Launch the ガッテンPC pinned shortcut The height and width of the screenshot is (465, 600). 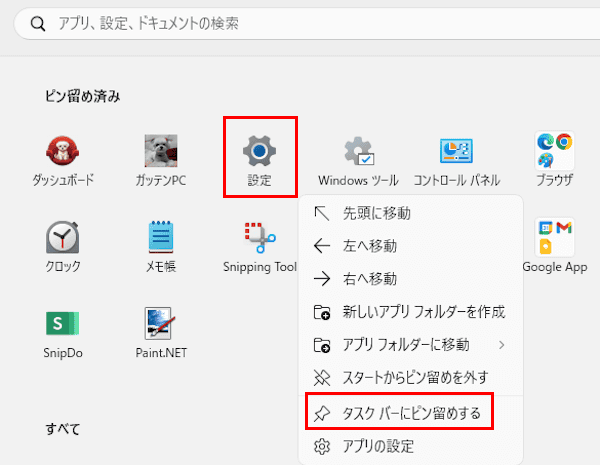click(x=161, y=161)
